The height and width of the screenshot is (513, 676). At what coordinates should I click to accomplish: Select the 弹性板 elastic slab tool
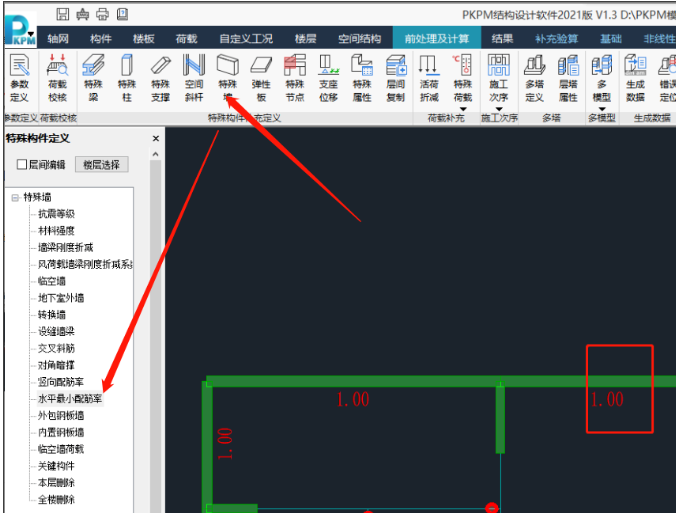point(261,78)
